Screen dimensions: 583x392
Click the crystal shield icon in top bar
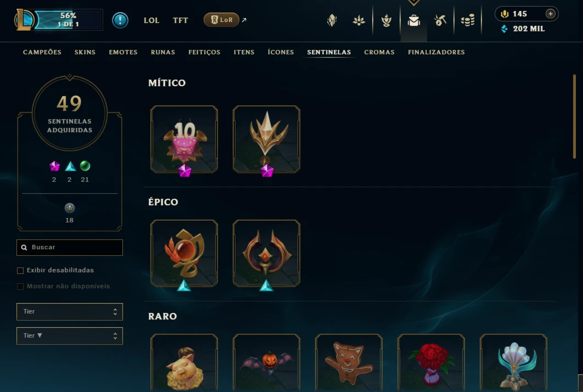point(332,20)
